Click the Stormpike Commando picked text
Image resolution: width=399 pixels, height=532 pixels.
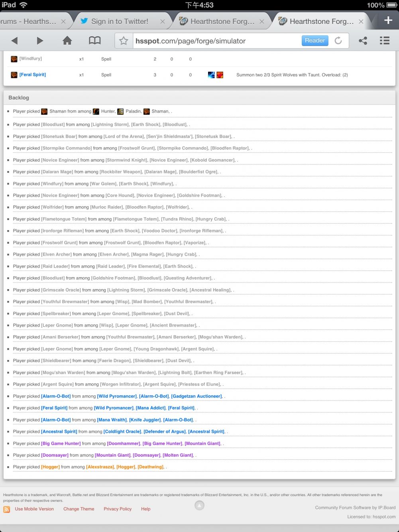click(x=66, y=148)
